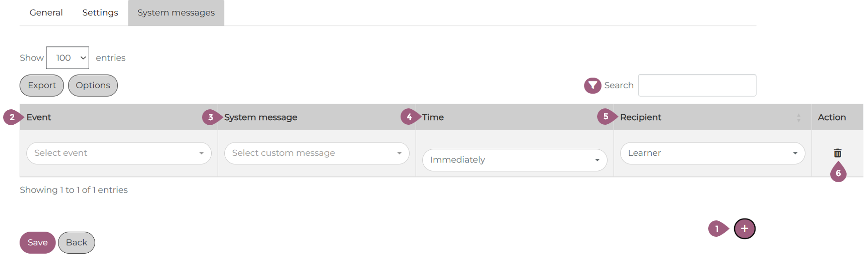Click numbered marker 3 beside System message
Image resolution: width=868 pixels, height=260 pixels.
coord(210,117)
